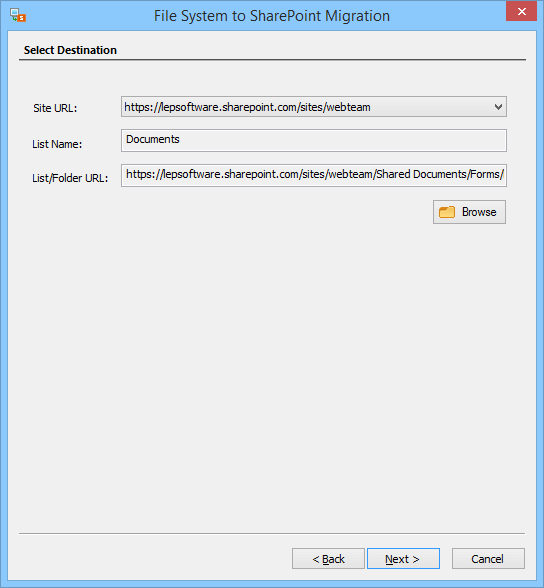544x588 pixels.
Task: Click the folder icon on Browse button
Action: pyautogui.click(x=447, y=212)
